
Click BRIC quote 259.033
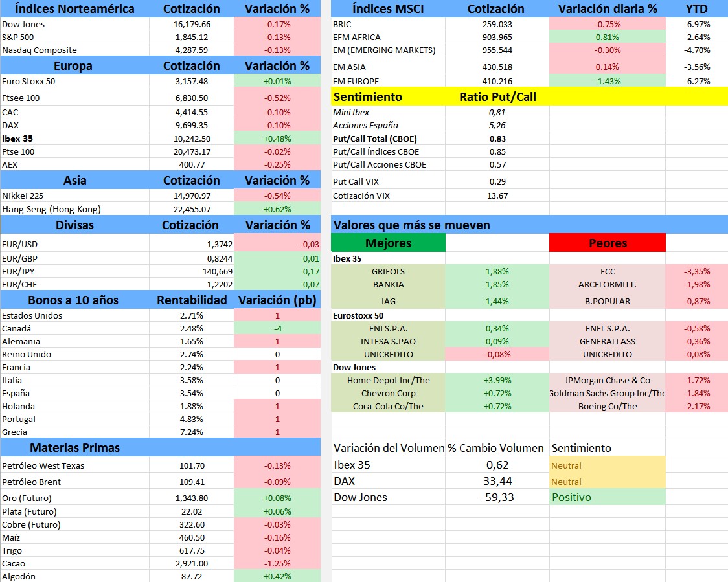(x=497, y=24)
